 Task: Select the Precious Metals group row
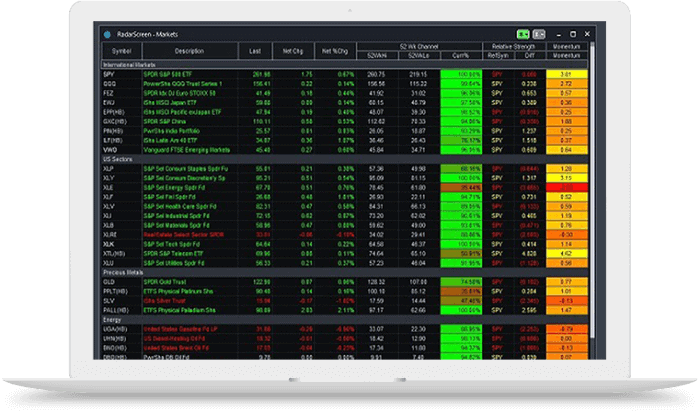345,272
